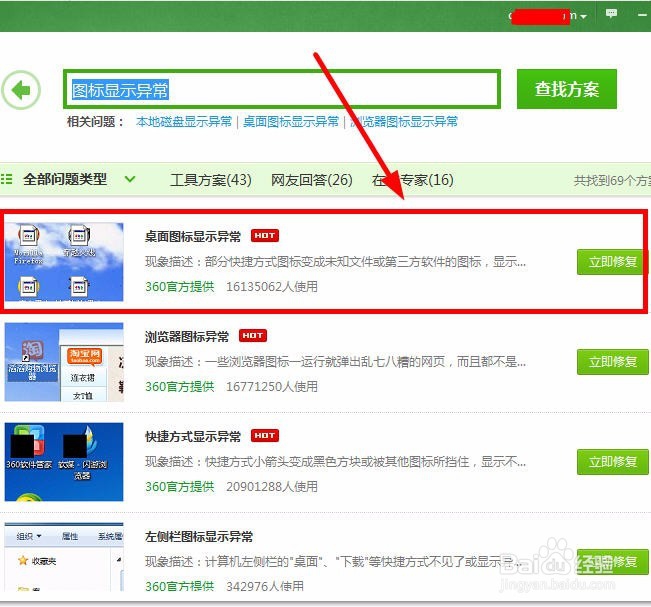
Task: Switch to 网友回答(26) tab
Action: (x=311, y=180)
